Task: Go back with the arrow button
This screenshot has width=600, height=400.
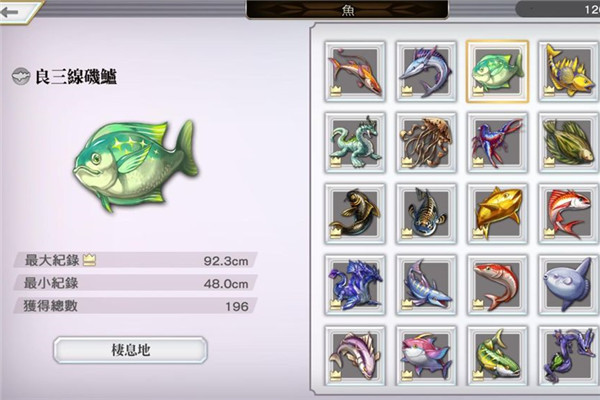Action: click(x=13, y=11)
